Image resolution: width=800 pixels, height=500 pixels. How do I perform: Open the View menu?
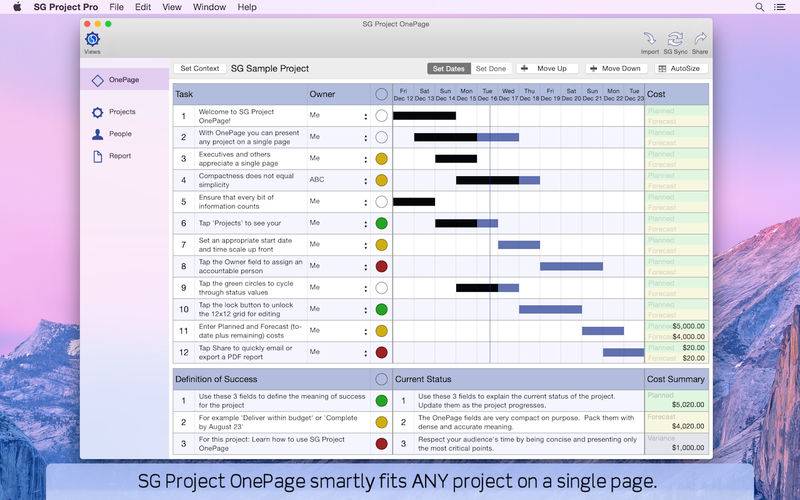(172, 7)
